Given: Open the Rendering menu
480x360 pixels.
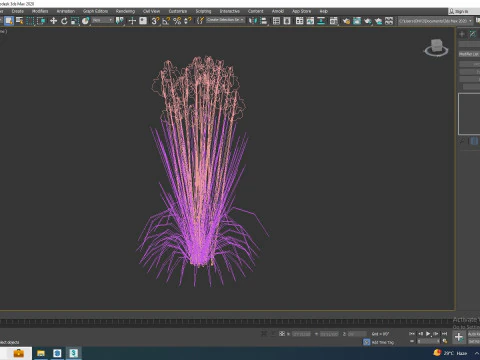Looking at the screenshot, I should [125, 11].
